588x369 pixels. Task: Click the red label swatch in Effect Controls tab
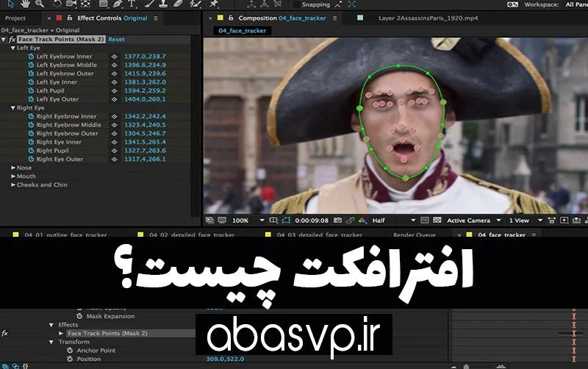pyautogui.click(x=59, y=18)
